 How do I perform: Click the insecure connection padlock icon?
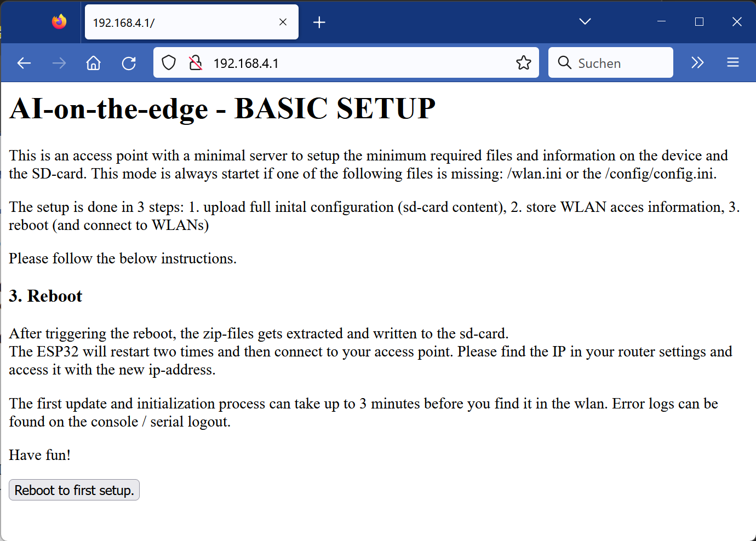[195, 62]
